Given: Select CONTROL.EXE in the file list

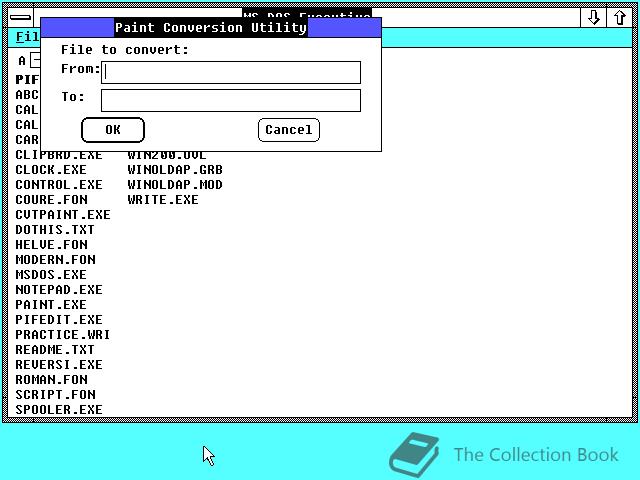Looking at the screenshot, I should [x=59, y=185].
